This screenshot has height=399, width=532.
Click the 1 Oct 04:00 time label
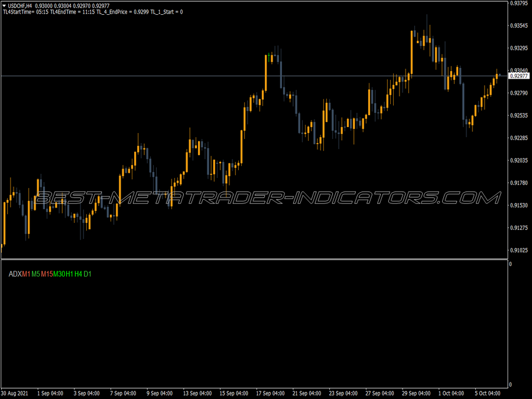pyautogui.click(x=451, y=394)
